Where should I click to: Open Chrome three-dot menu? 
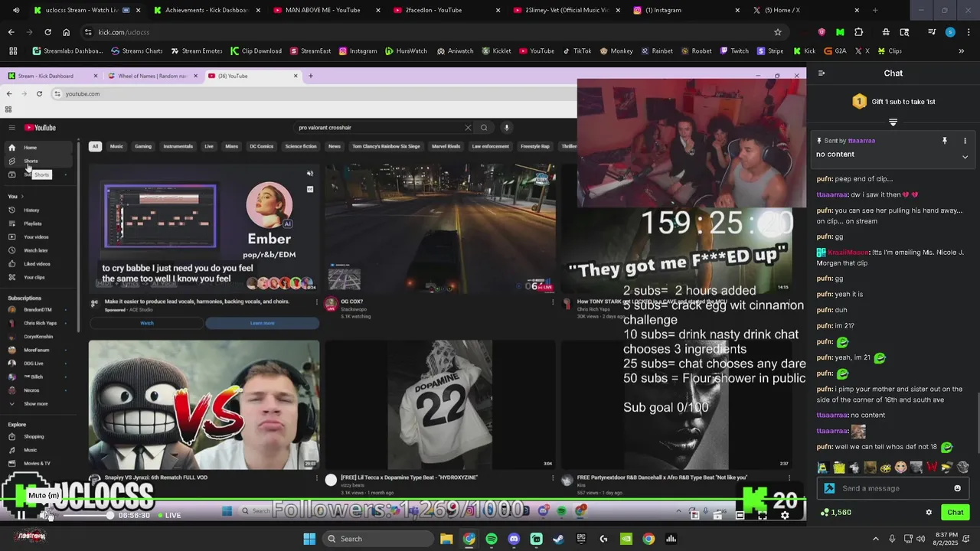click(968, 32)
